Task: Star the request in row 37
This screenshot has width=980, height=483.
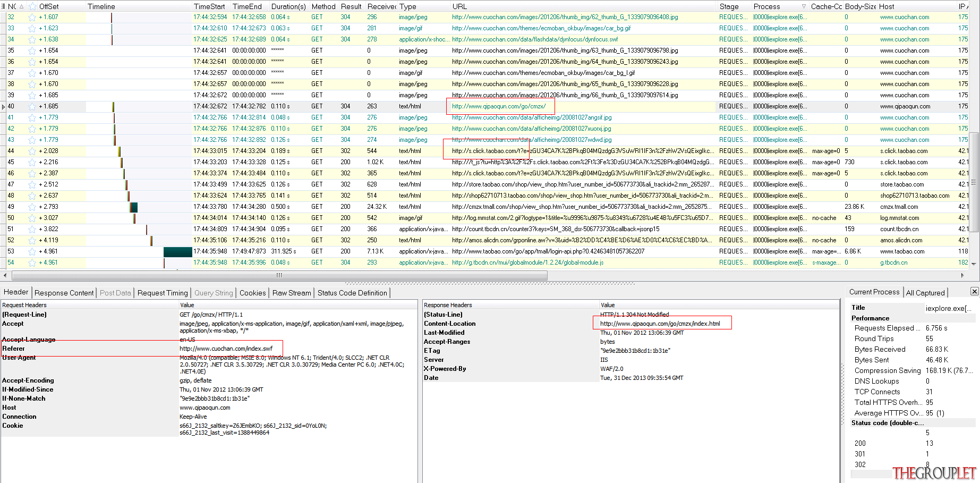Action: pyautogui.click(x=32, y=73)
